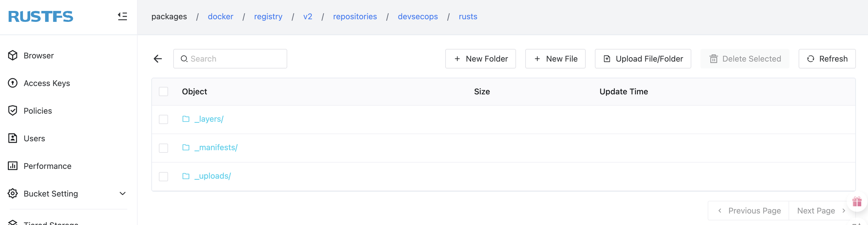Click the Users icon in the sidebar
The height and width of the screenshot is (225, 868).
13,138
